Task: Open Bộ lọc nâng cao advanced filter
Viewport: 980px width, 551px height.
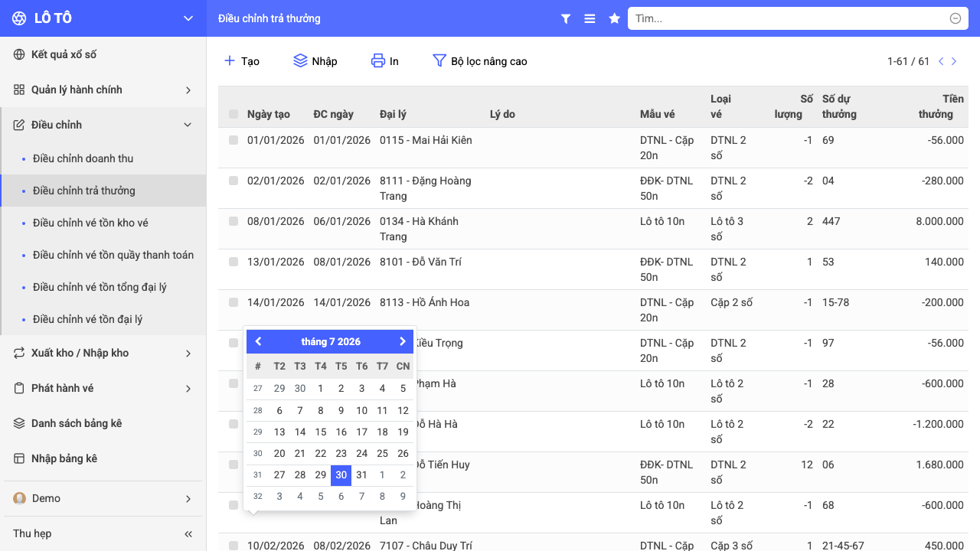Action: [x=480, y=61]
